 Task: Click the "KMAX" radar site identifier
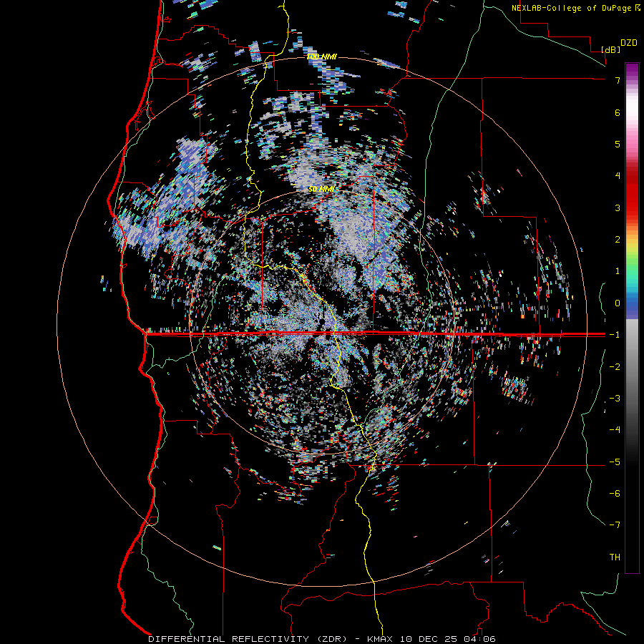[379, 639]
